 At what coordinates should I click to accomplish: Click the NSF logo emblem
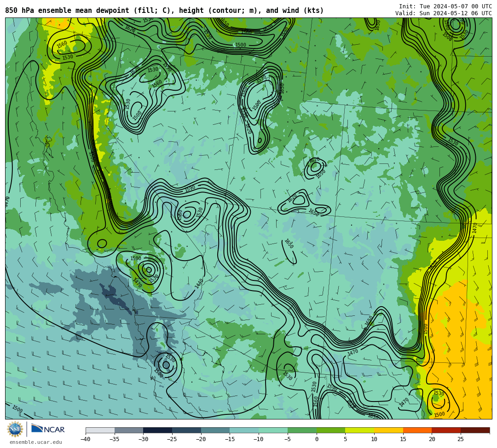15,429
